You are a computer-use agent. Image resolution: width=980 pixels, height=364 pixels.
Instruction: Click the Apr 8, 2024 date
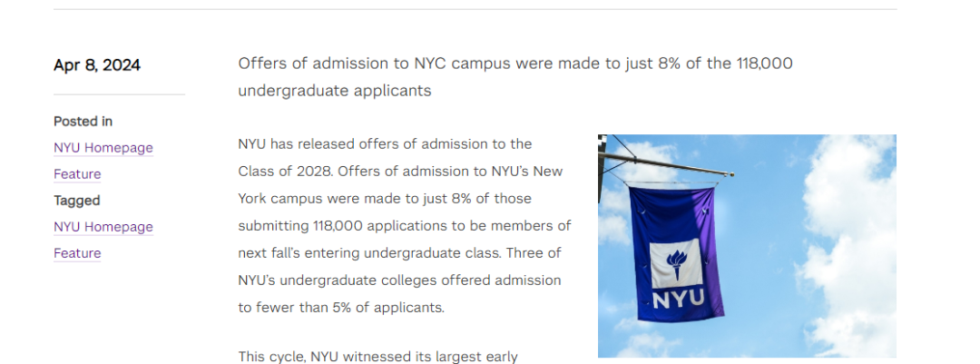pos(97,65)
